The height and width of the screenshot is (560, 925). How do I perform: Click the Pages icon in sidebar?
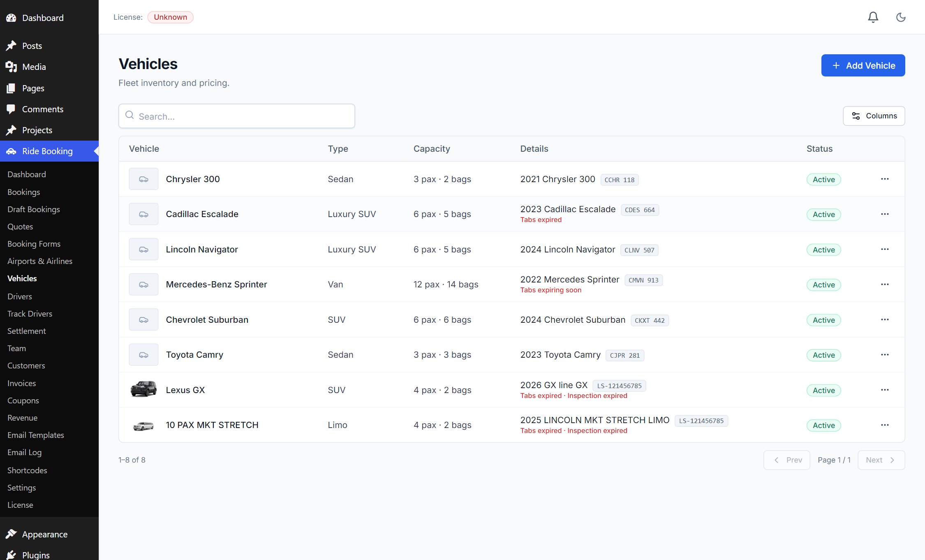(x=11, y=88)
